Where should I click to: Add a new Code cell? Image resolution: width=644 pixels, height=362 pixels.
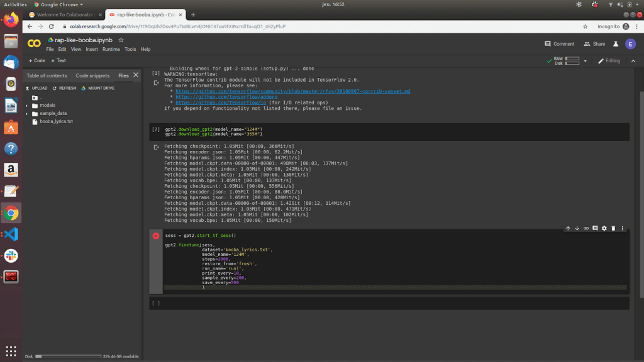36,61
